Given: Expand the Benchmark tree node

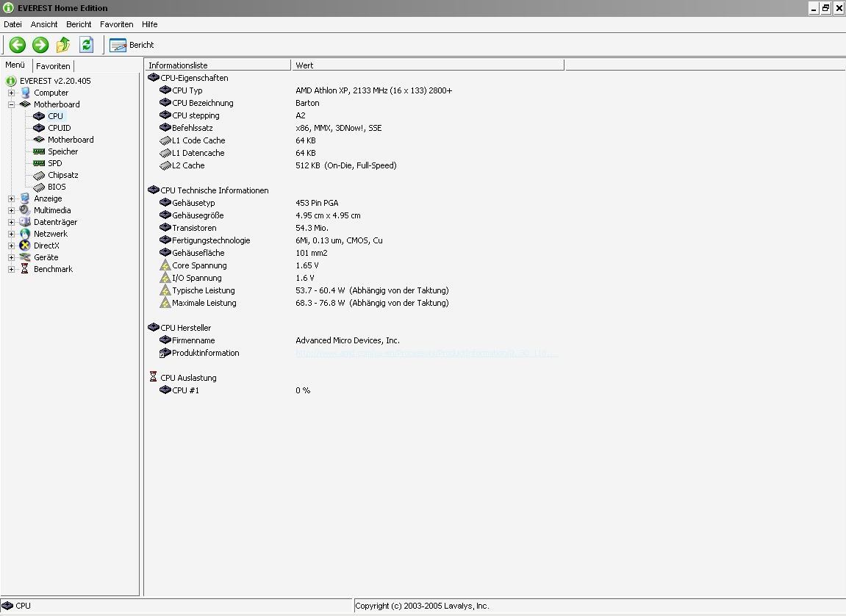Looking at the screenshot, I should click(x=11, y=269).
